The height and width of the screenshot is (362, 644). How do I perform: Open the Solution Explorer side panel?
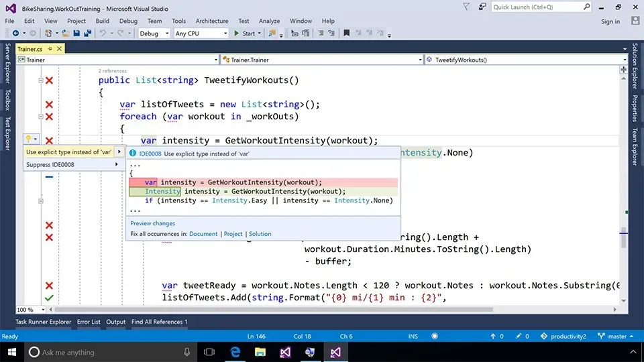(x=635, y=66)
